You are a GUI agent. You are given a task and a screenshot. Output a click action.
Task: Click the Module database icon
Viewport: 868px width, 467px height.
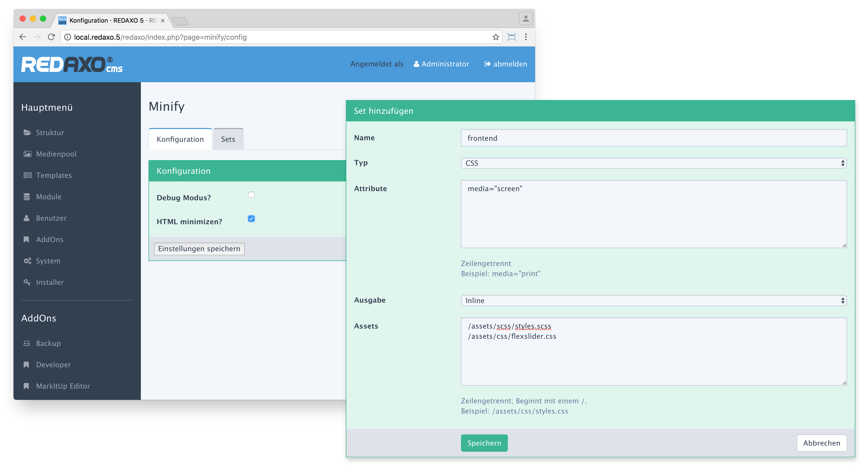pyautogui.click(x=27, y=197)
